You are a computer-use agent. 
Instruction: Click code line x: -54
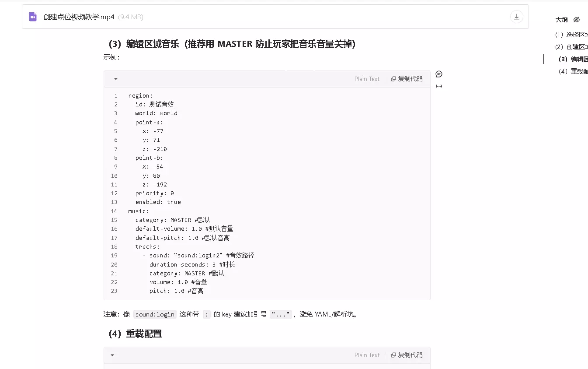(153, 166)
